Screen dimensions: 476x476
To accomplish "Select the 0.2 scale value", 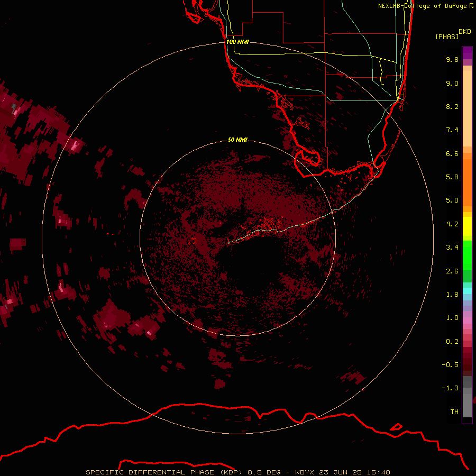I will click(x=452, y=342).
